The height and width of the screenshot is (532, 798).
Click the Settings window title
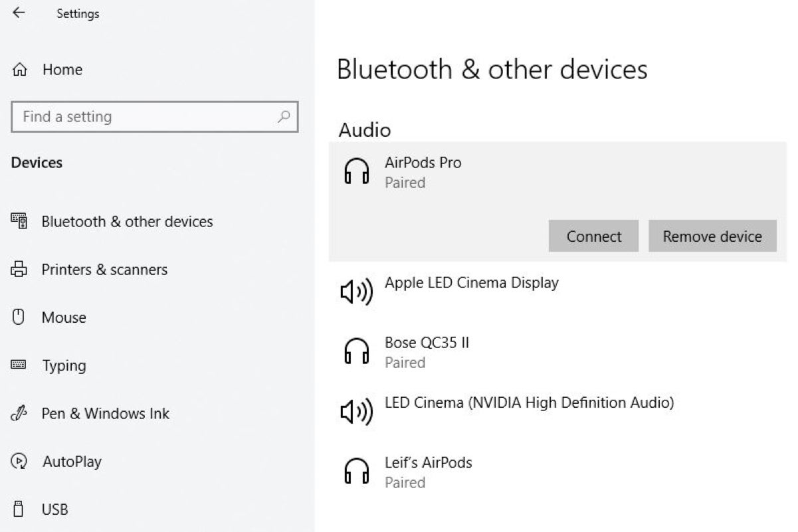pyautogui.click(x=78, y=13)
